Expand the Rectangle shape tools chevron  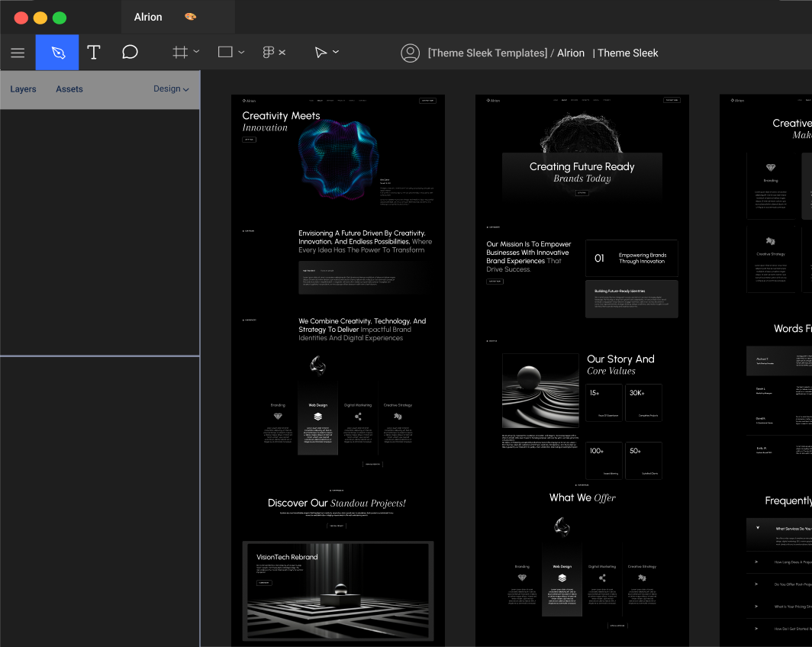pos(242,52)
